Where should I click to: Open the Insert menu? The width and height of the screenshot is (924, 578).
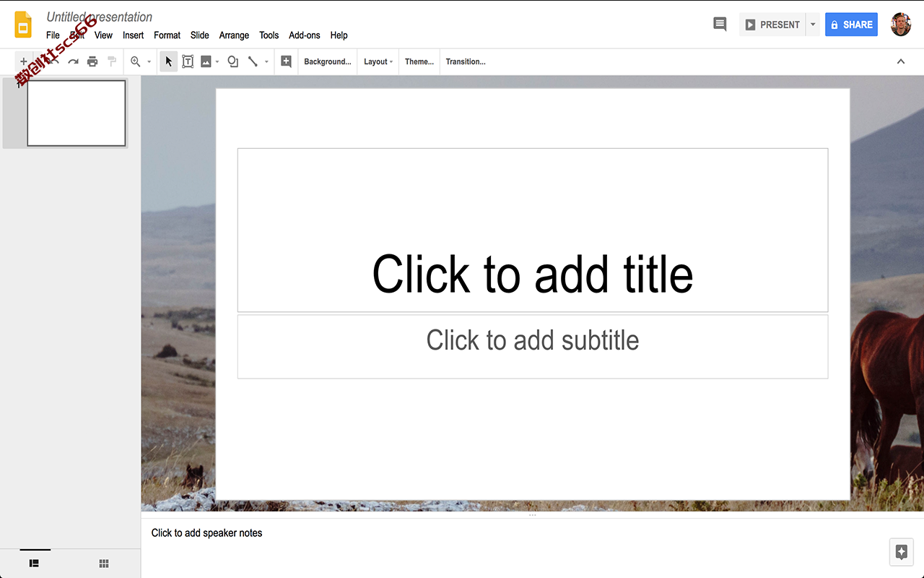(133, 35)
